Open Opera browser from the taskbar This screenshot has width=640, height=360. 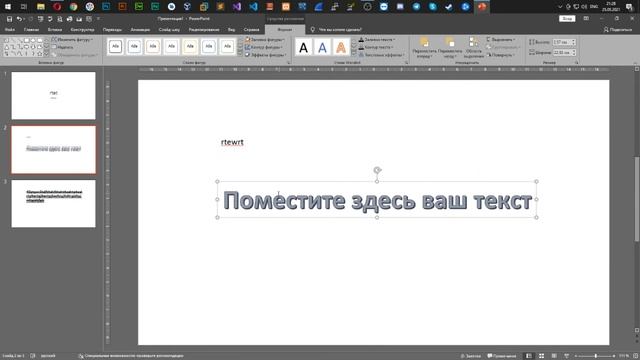click(x=57, y=7)
